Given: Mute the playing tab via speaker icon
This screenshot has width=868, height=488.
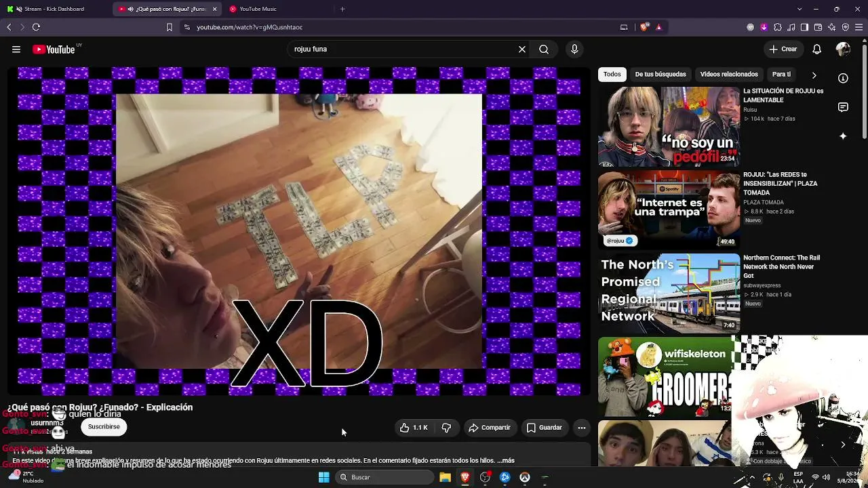Looking at the screenshot, I should coord(130,9).
